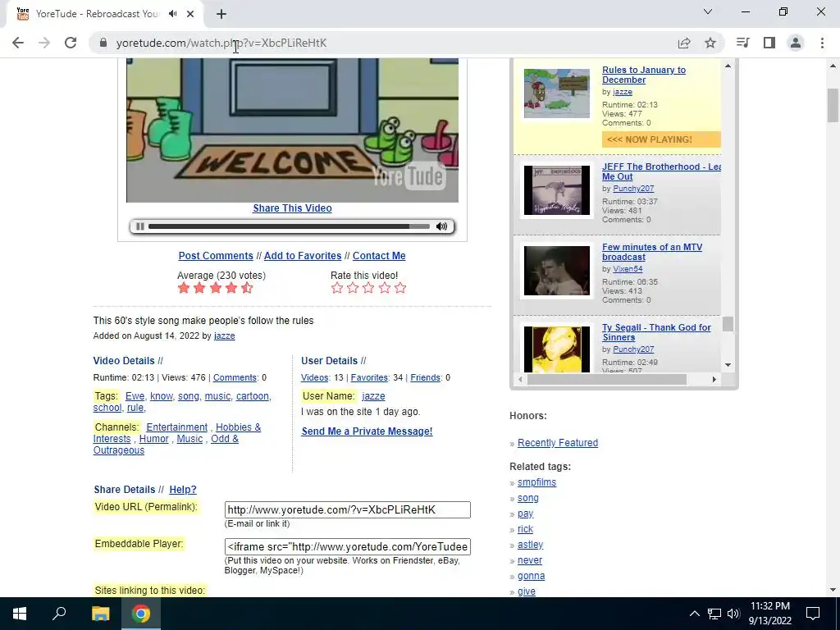Open Vixen54 user profile link

click(628, 269)
